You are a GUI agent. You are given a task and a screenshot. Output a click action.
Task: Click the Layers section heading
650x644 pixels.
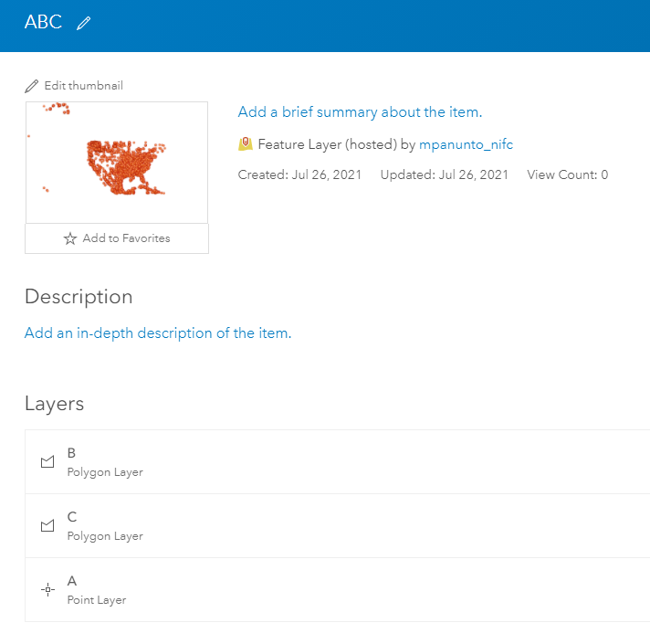[x=54, y=404]
